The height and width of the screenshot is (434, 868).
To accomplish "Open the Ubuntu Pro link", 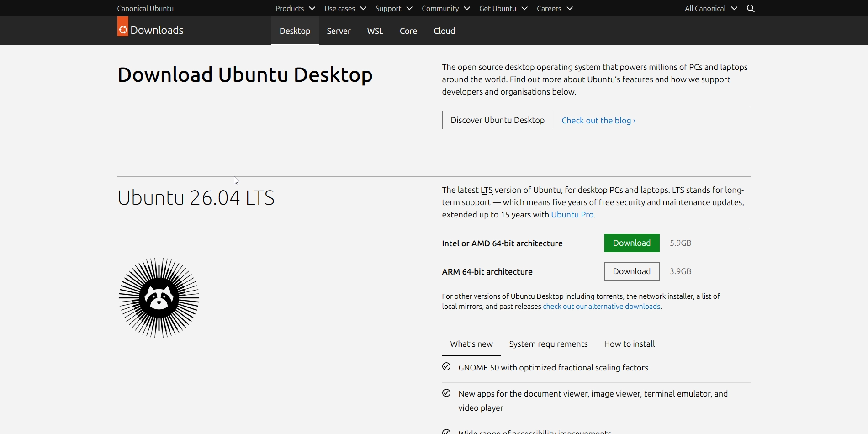I will (572, 215).
